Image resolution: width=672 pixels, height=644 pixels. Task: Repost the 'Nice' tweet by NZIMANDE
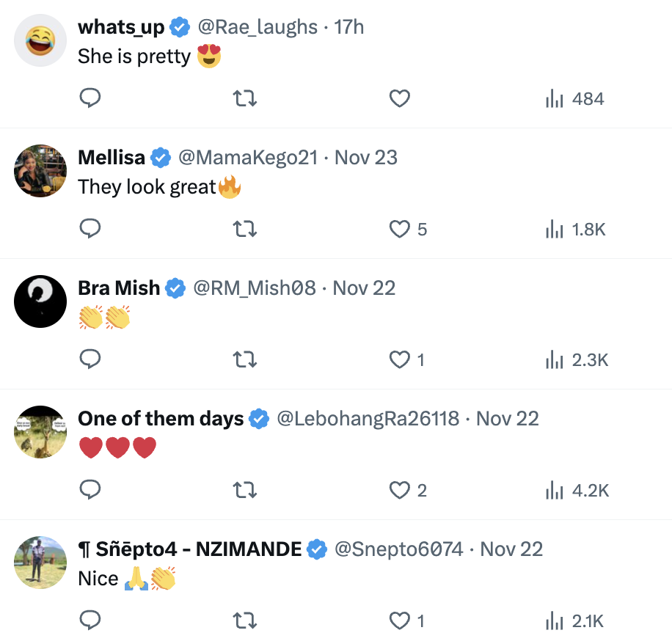[244, 621]
